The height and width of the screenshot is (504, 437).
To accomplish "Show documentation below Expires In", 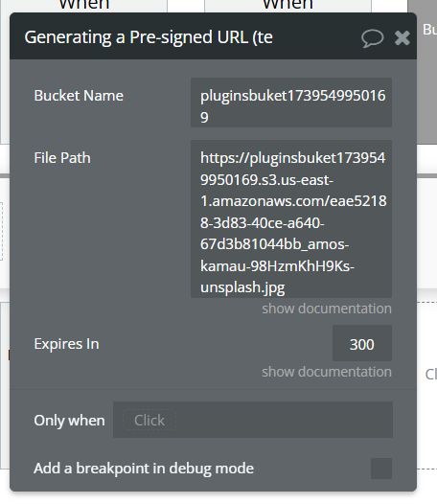I will click(x=327, y=372).
